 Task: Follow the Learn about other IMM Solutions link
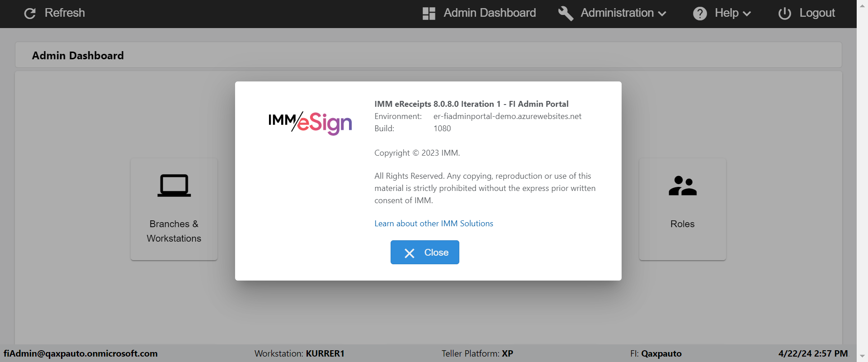coord(434,224)
